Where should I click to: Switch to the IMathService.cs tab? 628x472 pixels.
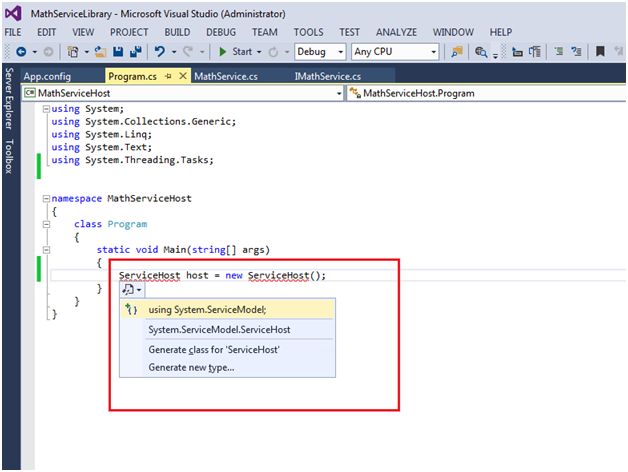click(328, 76)
